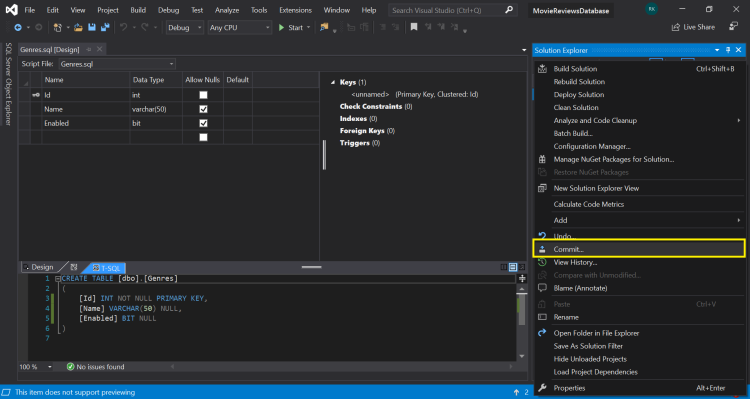The width and height of the screenshot is (750, 399).
Task: Open the 100 % zoom dropdown
Action: coord(36,367)
